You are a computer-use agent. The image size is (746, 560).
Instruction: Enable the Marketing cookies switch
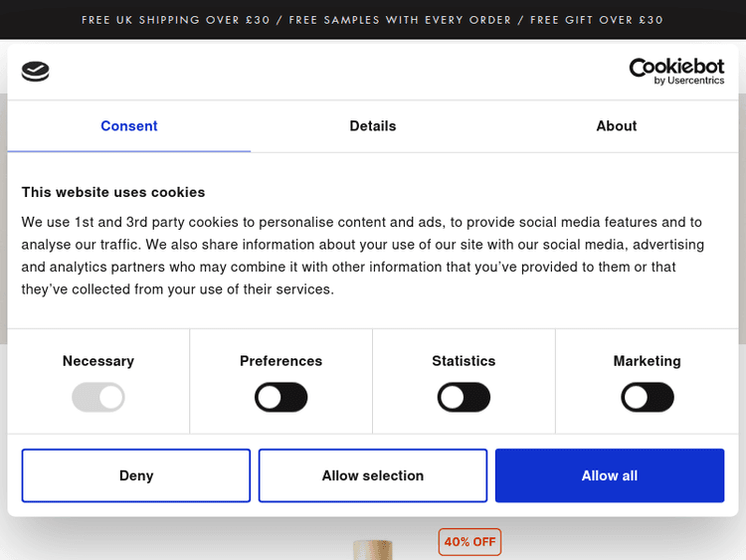pos(648,398)
